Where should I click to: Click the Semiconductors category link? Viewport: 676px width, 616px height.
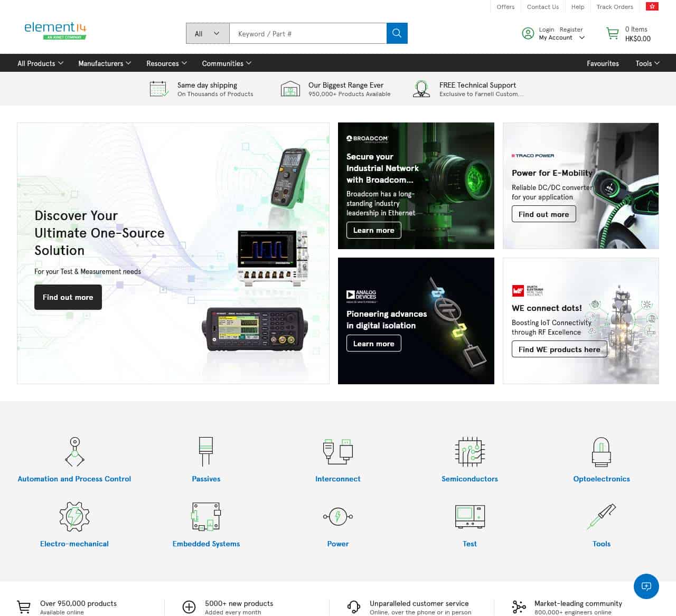(x=470, y=479)
